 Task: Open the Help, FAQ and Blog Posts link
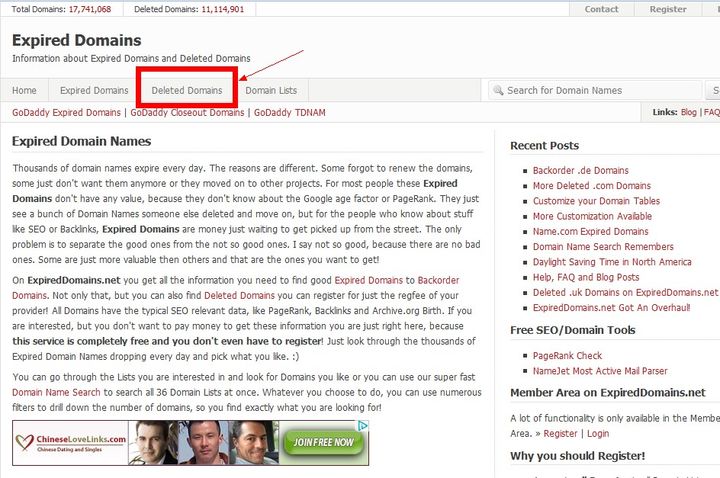pos(585,277)
